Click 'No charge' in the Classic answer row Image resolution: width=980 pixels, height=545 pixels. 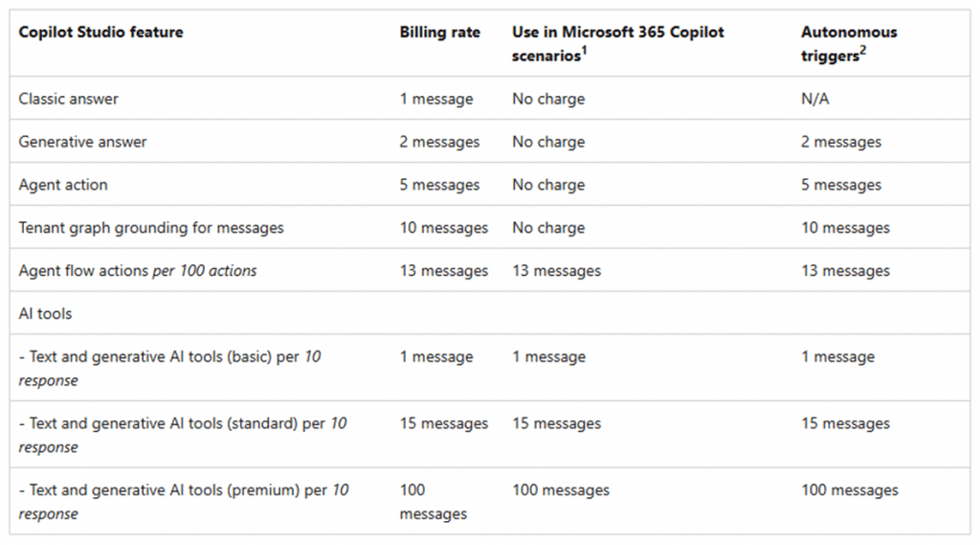548,99
